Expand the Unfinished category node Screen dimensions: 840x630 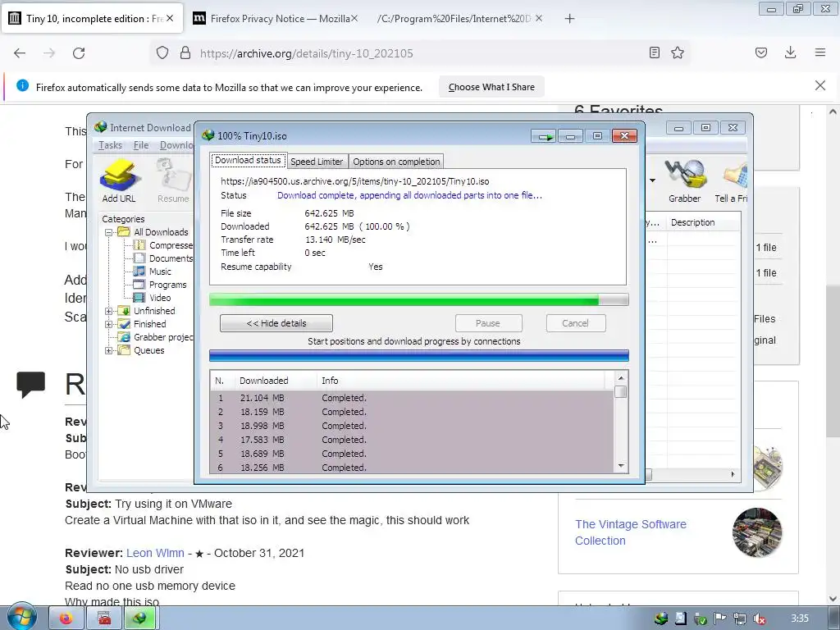[108, 311]
